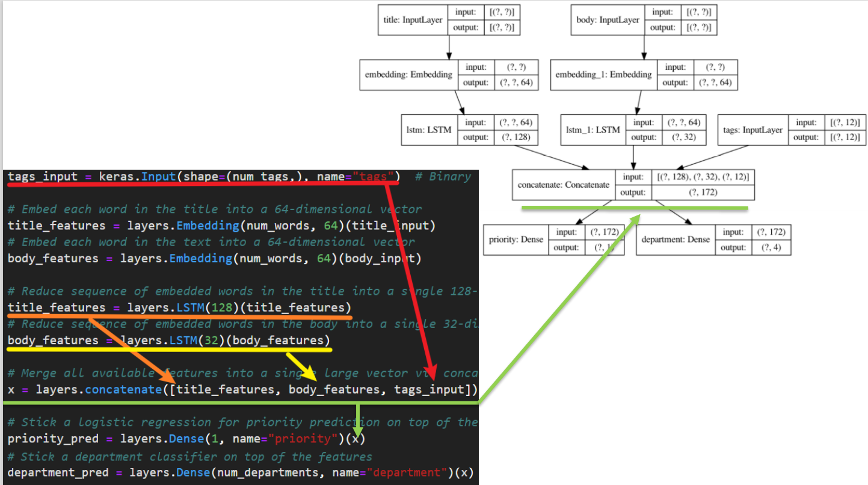
Task: Click the concatenate node's '(?, 172)' output shape
Action: point(703,193)
